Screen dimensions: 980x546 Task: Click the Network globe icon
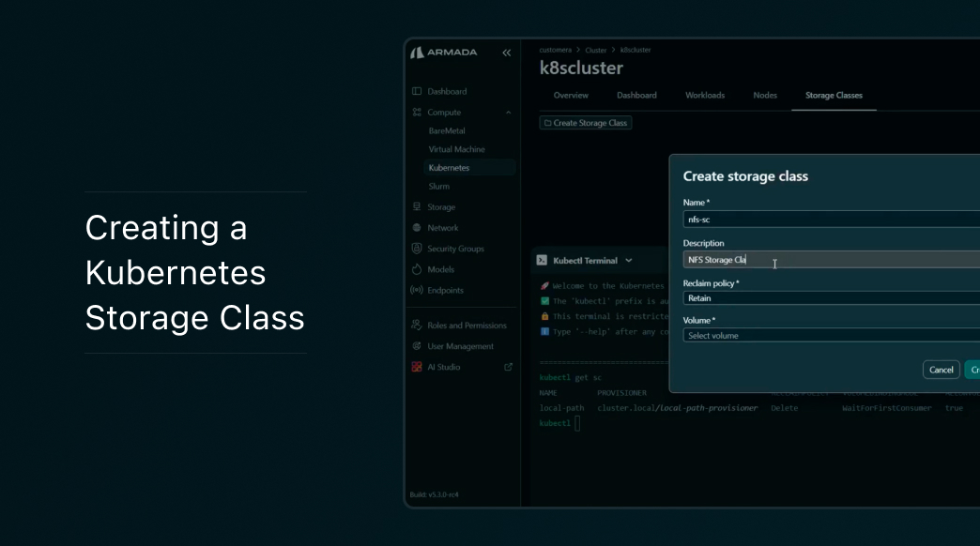tap(417, 227)
